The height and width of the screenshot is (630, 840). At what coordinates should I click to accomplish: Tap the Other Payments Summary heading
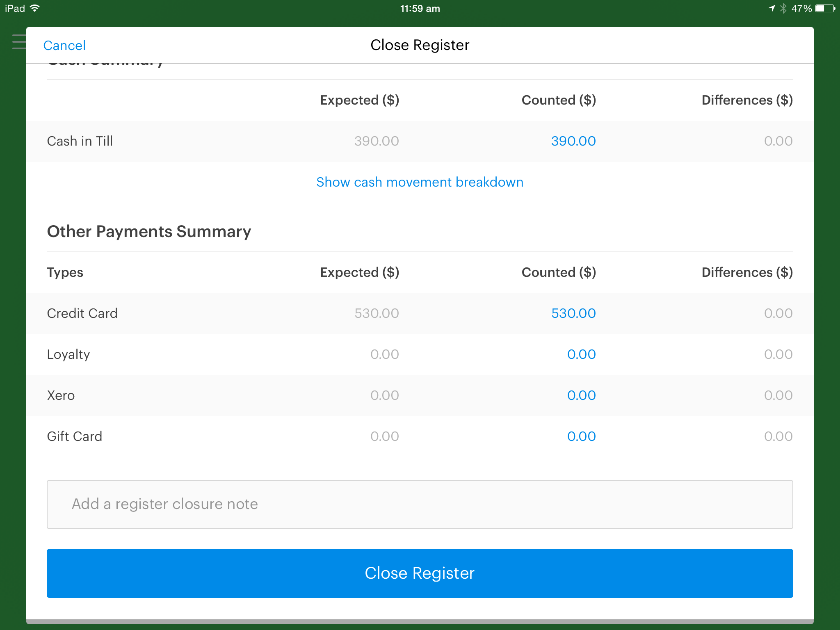(x=149, y=232)
